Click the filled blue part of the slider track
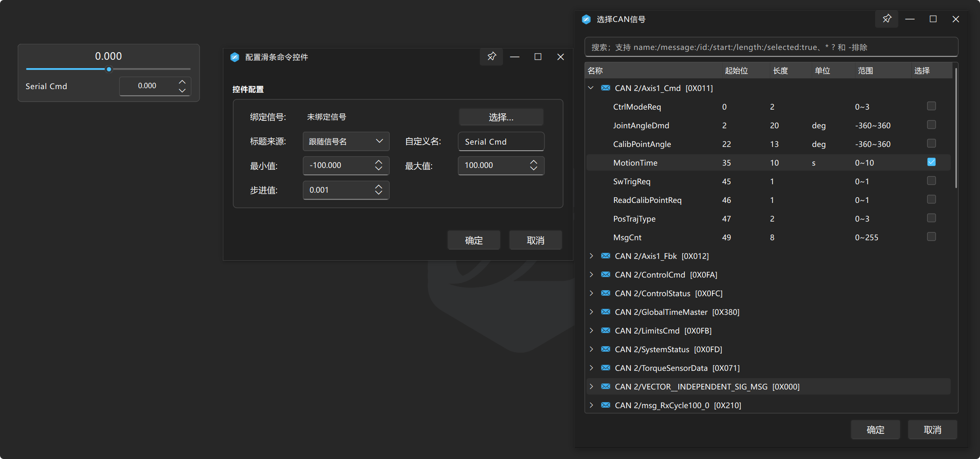The width and height of the screenshot is (980, 459). pos(66,69)
